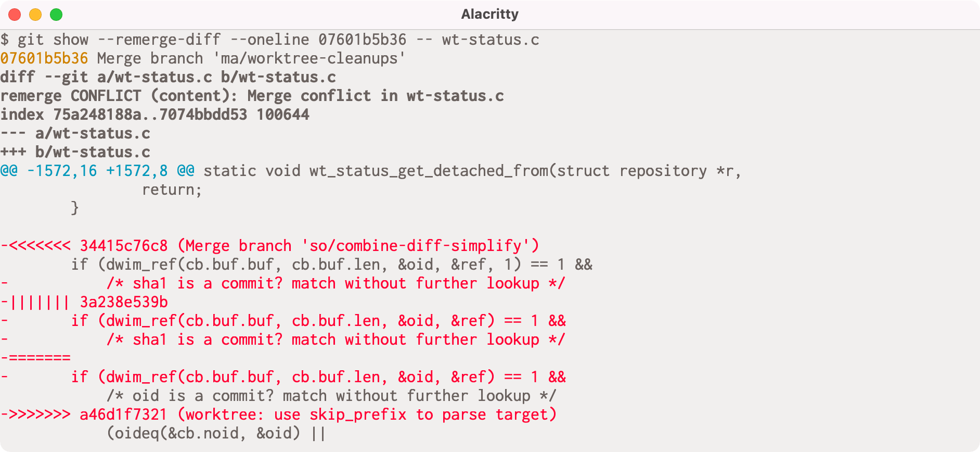Click the '+++ b/wt-status.c' file header
The width and height of the screenshot is (980, 452).
[x=75, y=152]
